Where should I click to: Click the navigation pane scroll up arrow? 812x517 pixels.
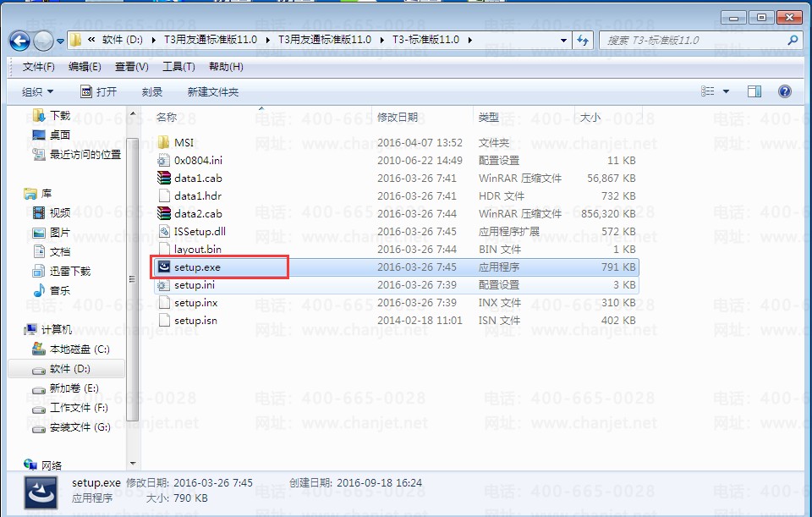(133, 113)
